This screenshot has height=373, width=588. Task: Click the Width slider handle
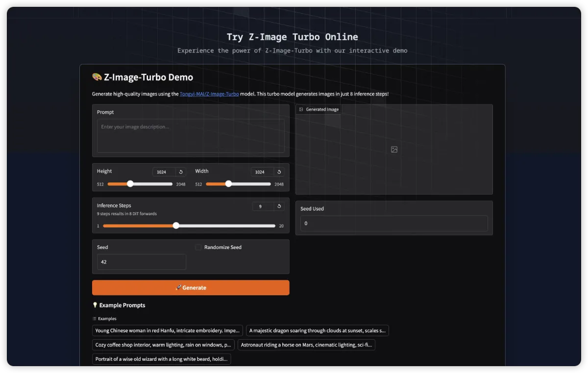click(228, 184)
